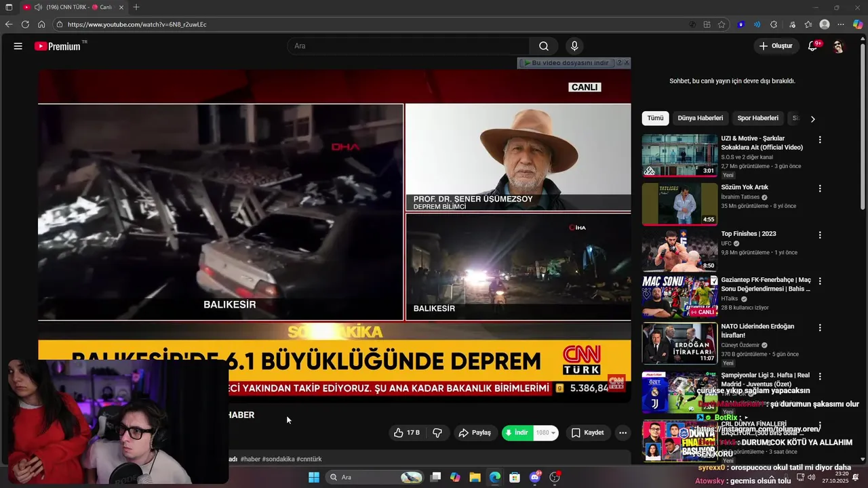Viewport: 868px width, 488px height.
Task: Open the Copilot sidebar icon
Action: (x=858, y=24)
